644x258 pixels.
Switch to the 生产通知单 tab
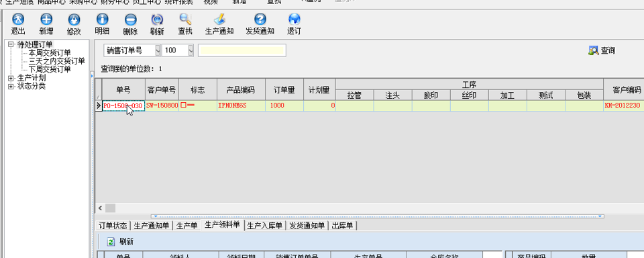pyautogui.click(x=152, y=226)
